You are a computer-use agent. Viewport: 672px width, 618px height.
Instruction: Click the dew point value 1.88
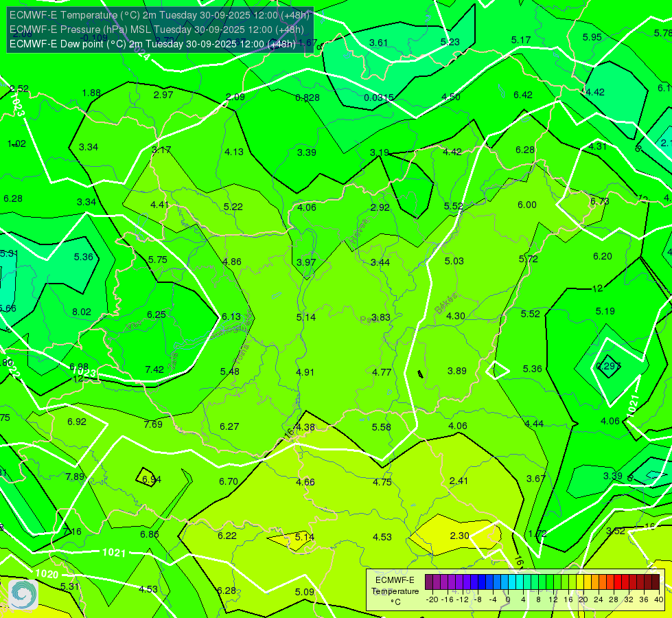[x=91, y=93]
